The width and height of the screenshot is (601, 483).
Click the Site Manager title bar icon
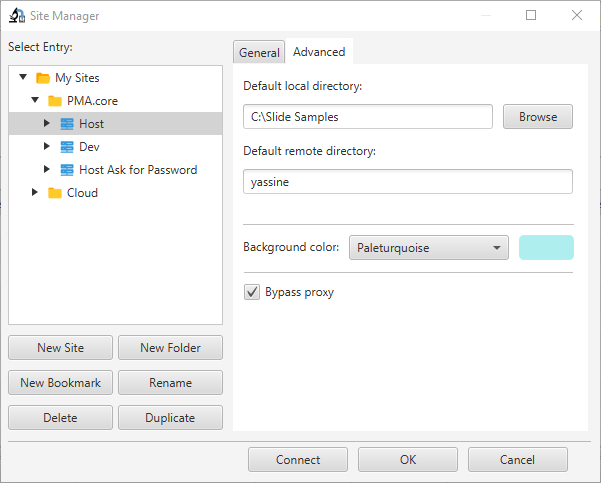(x=17, y=16)
